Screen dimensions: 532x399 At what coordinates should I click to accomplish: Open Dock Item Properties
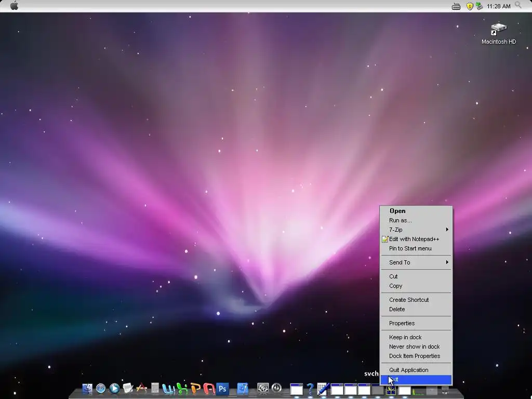click(416, 356)
